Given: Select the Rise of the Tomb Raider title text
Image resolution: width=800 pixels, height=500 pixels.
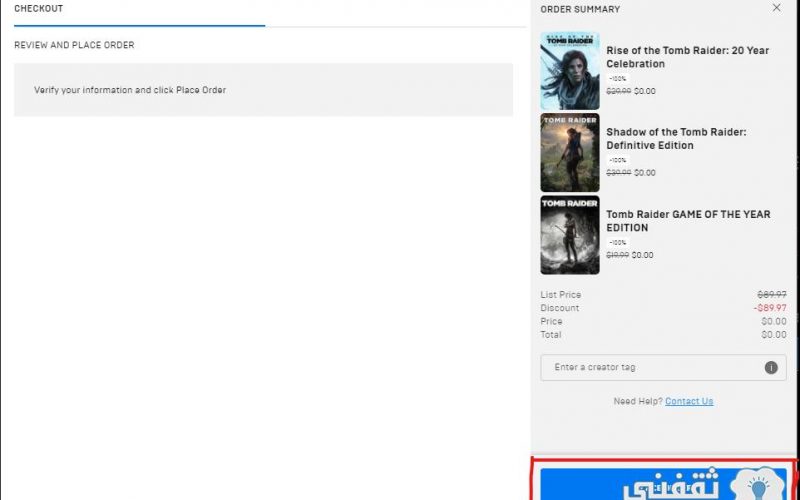Looking at the screenshot, I should (x=687, y=57).
